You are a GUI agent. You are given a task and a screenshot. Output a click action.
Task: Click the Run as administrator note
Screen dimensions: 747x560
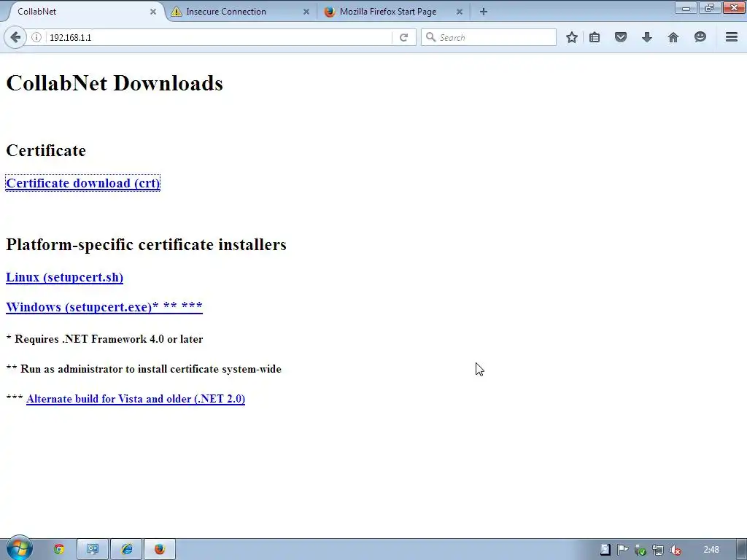coord(144,369)
